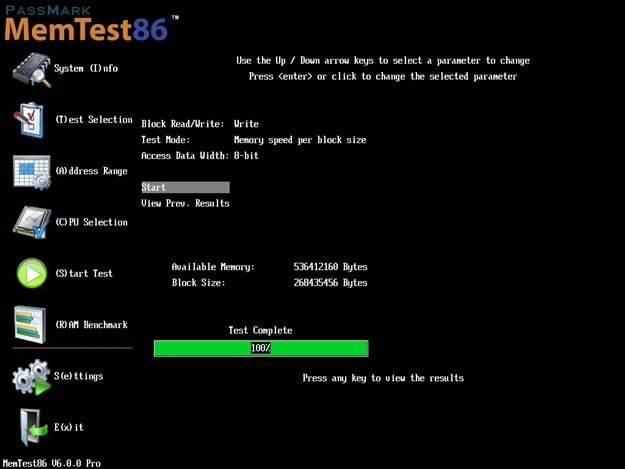Viewport: 625px width, 469px height.
Task: Select the CPU Selection processor icon
Action: pyautogui.click(x=31, y=222)
